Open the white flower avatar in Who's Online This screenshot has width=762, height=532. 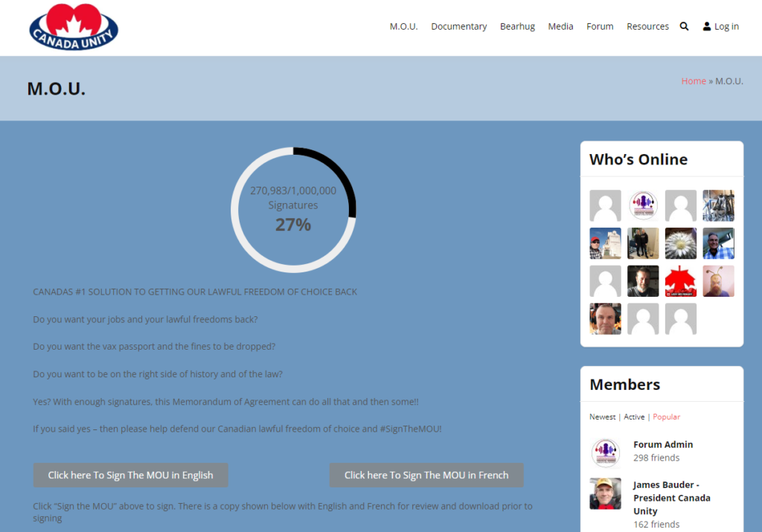(x=680, y=243)
